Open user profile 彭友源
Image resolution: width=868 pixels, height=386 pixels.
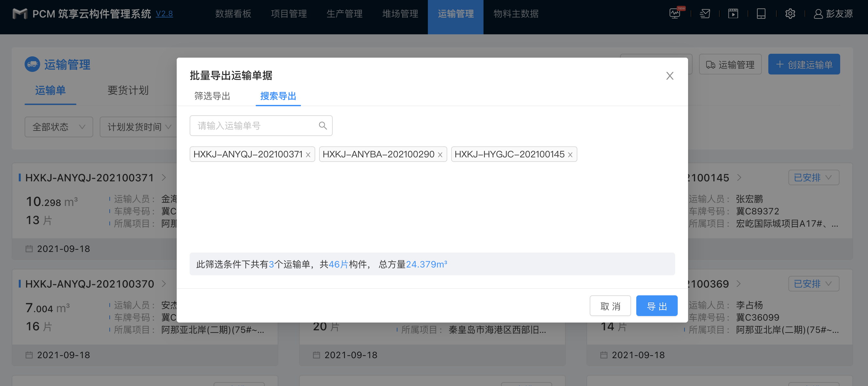[833, 14]
